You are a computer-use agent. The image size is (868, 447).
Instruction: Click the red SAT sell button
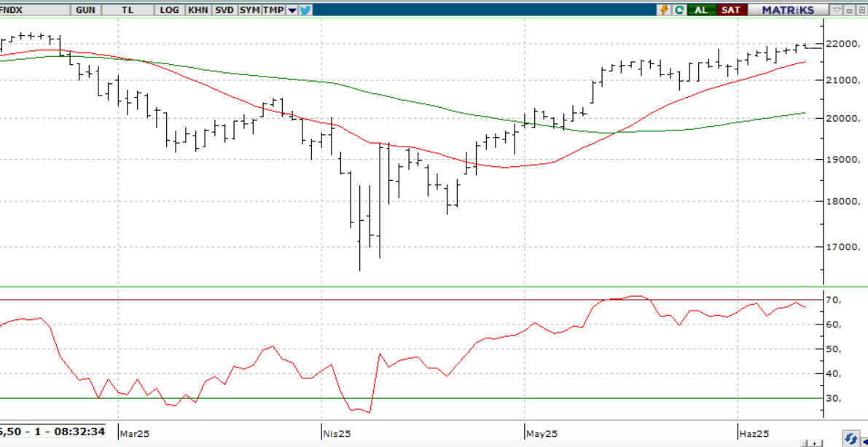click(x=731, y=10)
